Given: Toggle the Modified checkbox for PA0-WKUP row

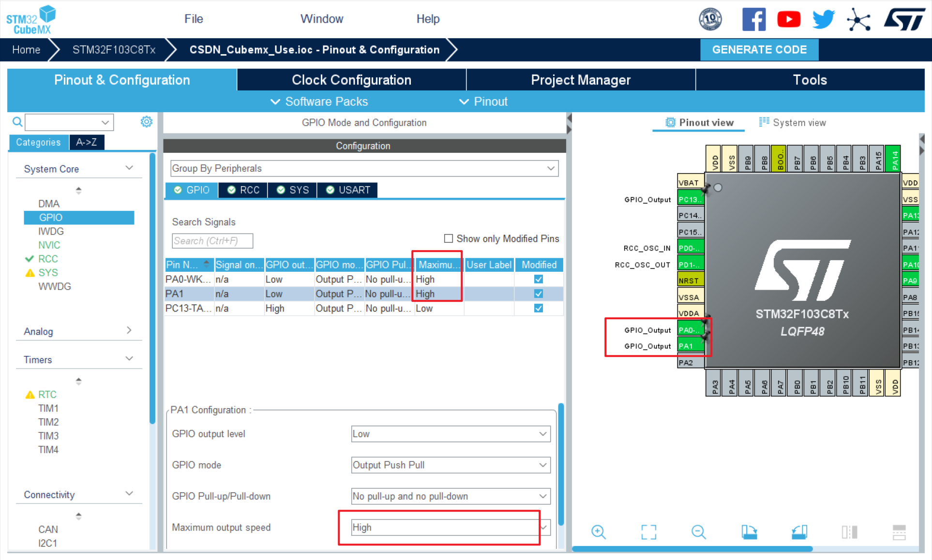Looking at the screenshot, I should point(539,279).
